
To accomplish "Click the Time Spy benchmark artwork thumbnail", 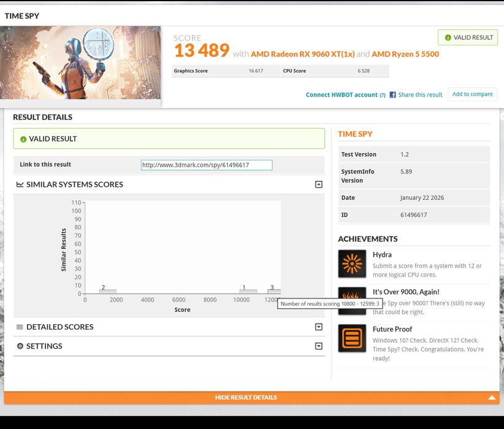I will [80, 63].
